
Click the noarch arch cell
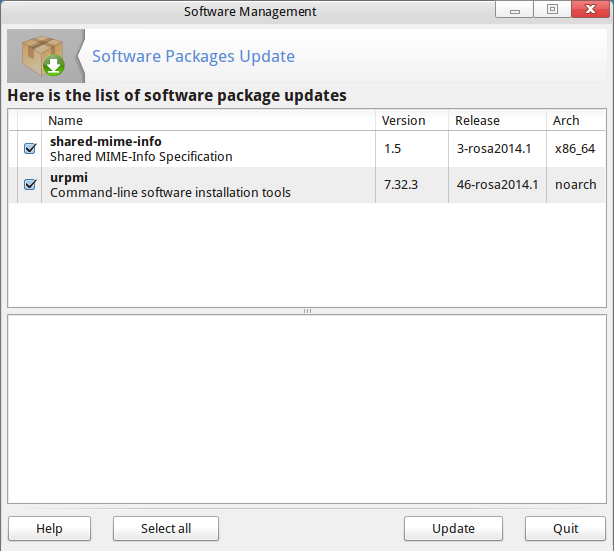[x=576, y=184]
